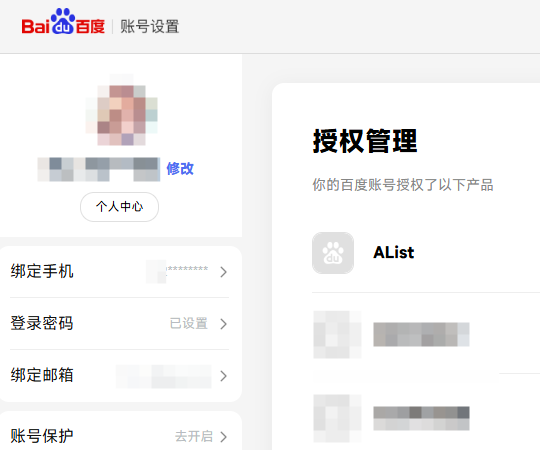The width and height of the screenshot is (540, 450).
Task: Click the 账号设置 header title
Action: point(149,27)
